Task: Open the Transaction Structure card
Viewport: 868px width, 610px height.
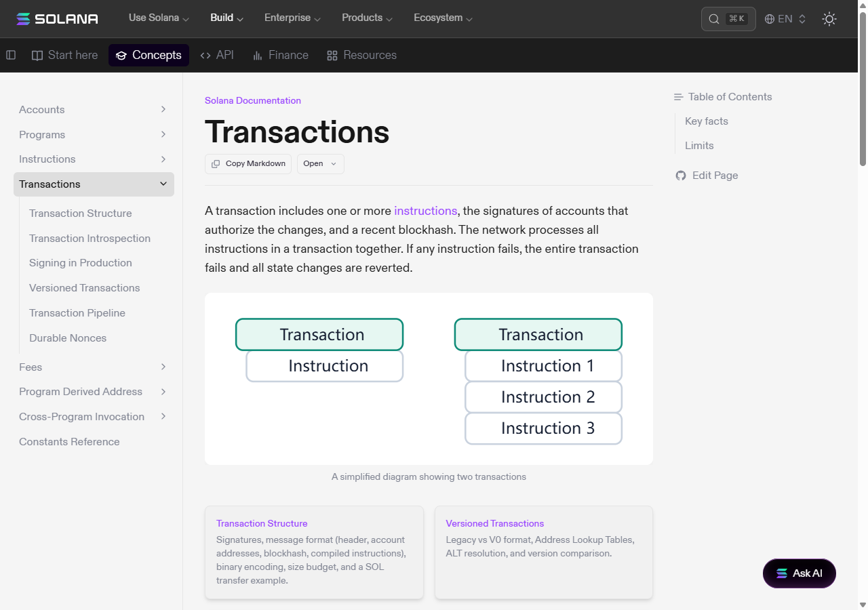Action: point(314,552)
